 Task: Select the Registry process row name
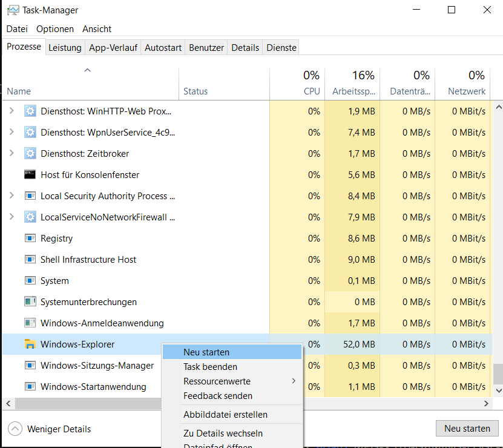(56, 239)
